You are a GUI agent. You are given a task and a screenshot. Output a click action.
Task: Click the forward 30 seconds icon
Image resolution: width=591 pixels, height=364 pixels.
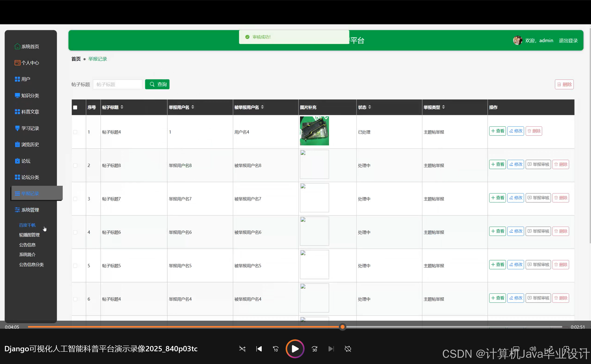[x=314, y=349]
